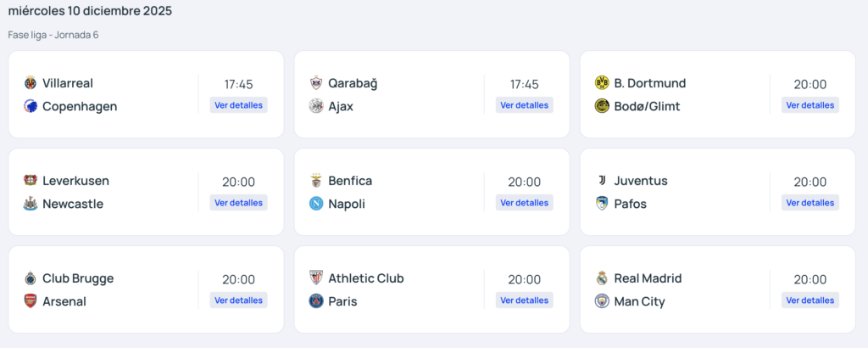Click the Juventus team badge
868x348 pixels.
tap(603, 181)
